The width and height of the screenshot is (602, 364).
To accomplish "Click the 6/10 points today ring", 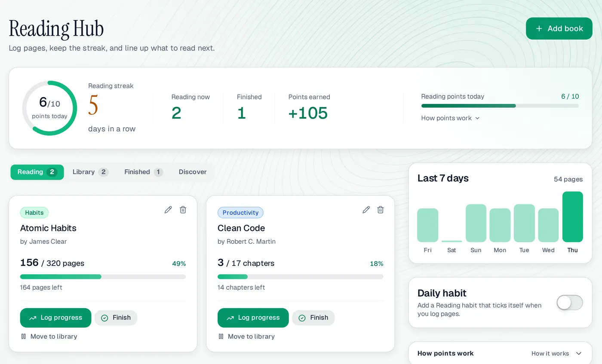I will point(49,108).
